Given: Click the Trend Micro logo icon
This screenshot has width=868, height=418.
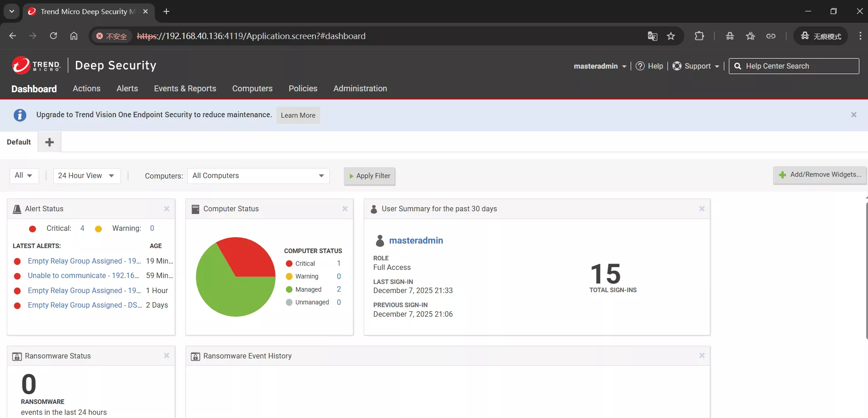Looking at the screenshot, I should (x=21, y=65).
